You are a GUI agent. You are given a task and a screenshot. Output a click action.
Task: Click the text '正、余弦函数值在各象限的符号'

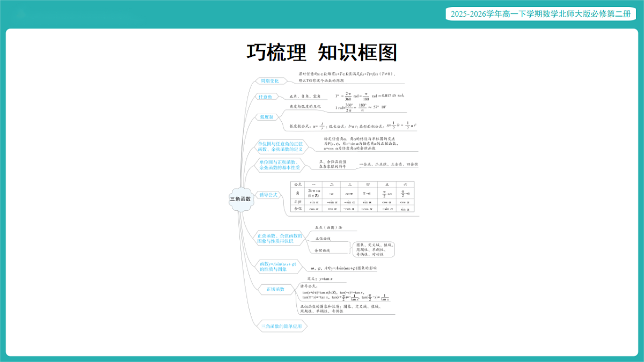click(333, 164)
